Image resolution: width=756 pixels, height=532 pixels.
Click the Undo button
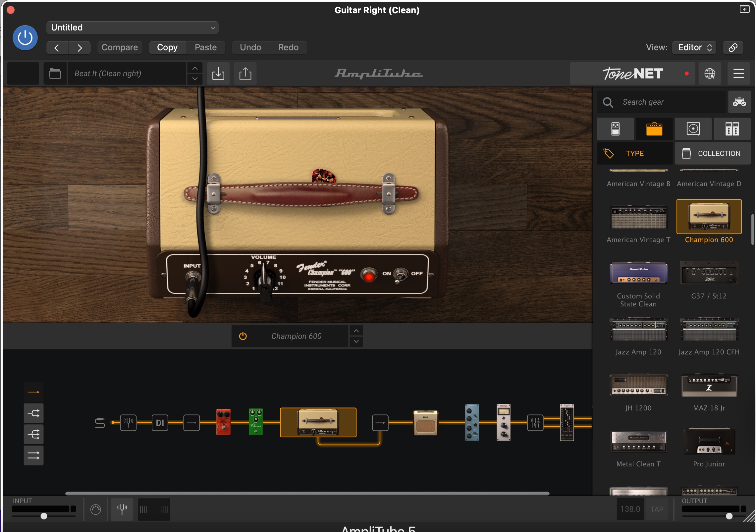coord(250,48)
